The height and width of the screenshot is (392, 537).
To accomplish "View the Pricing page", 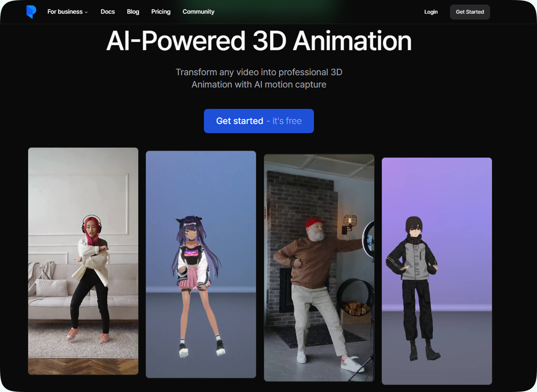I will click(x=161, y=12).
